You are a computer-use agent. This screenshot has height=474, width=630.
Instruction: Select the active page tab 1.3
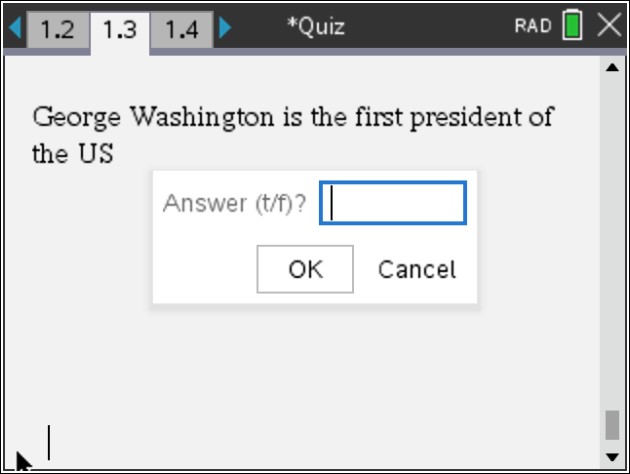pos(120,32)
